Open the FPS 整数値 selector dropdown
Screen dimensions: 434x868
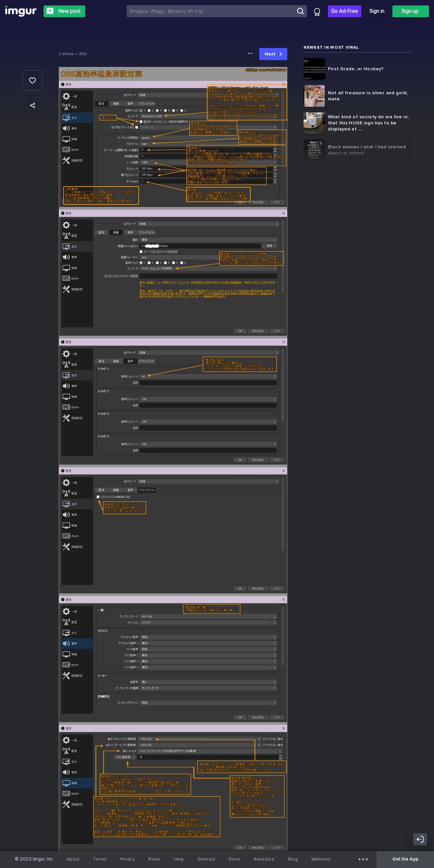pos(125,757)
